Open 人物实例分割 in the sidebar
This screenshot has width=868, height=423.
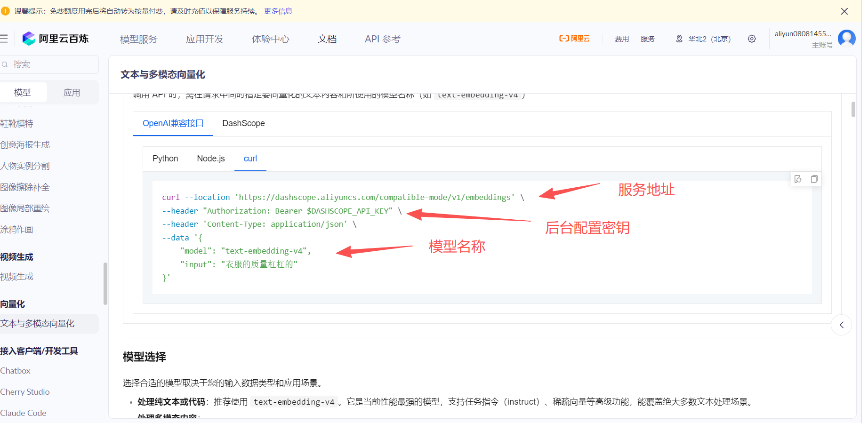[x=25, y=166]
